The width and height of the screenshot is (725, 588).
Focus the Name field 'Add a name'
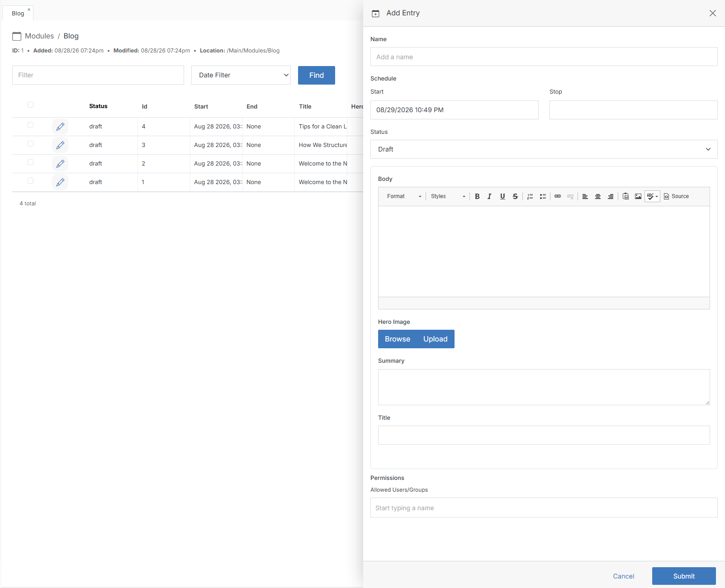(544, 57)
